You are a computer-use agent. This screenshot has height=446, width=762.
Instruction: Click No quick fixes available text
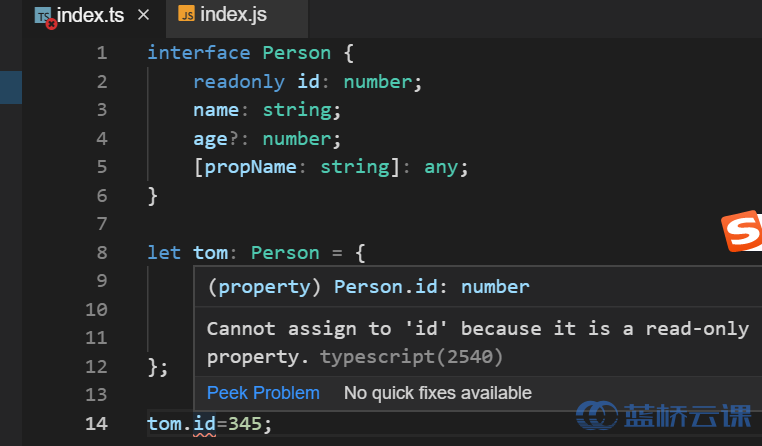point(438,393)
